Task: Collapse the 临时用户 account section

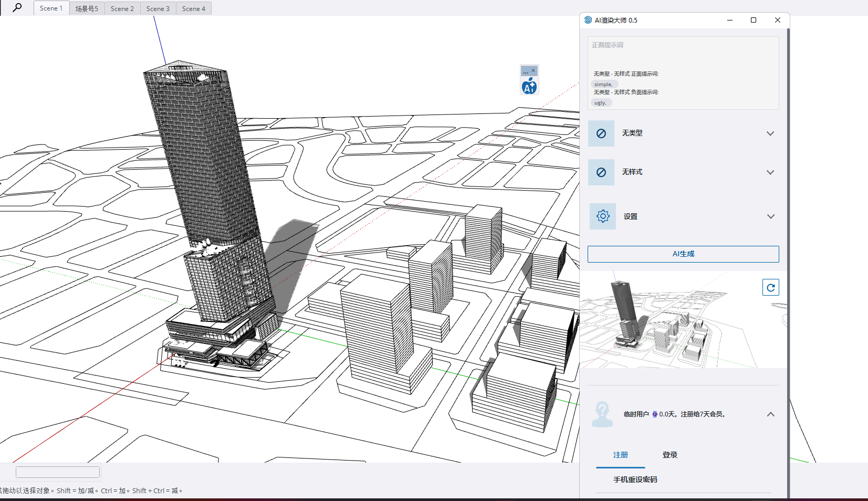Action: click(770, 414)
